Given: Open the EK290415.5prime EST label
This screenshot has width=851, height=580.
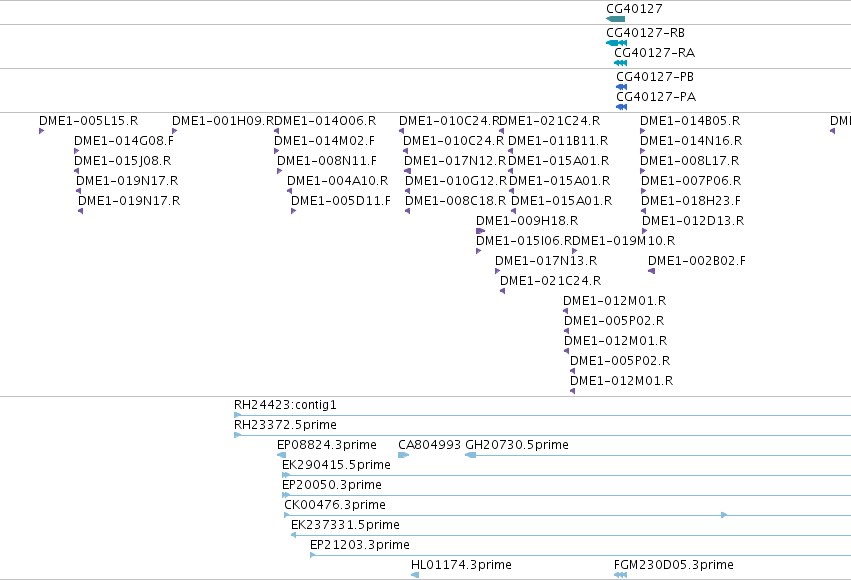Looking at the screenshot, I should coord(336,465).
